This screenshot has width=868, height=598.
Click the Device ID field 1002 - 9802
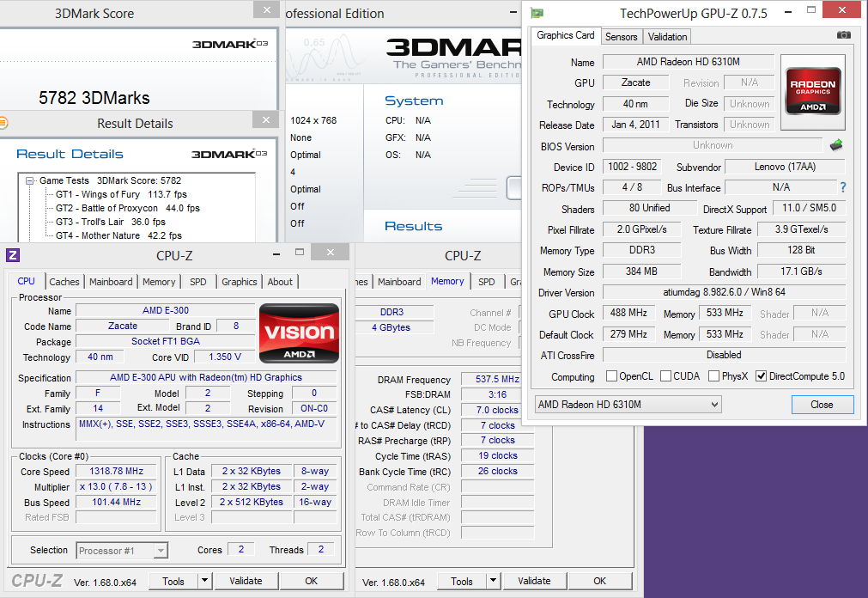632,167
